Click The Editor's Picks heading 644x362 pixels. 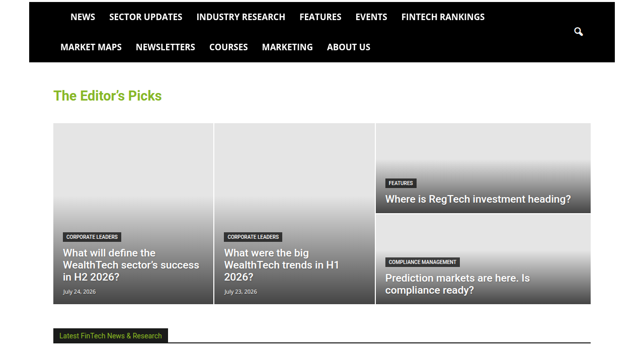108,96
